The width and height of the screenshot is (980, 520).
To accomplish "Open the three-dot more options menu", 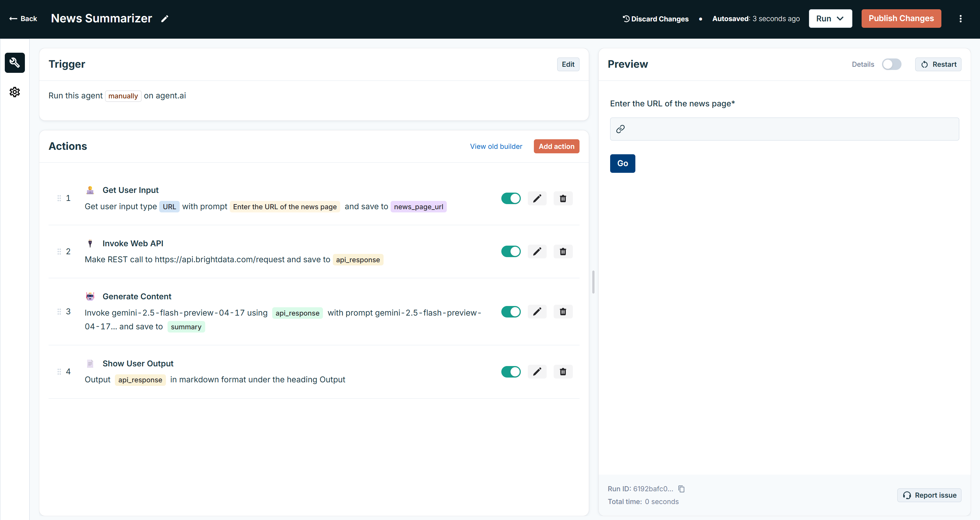I will click(960, 19).
